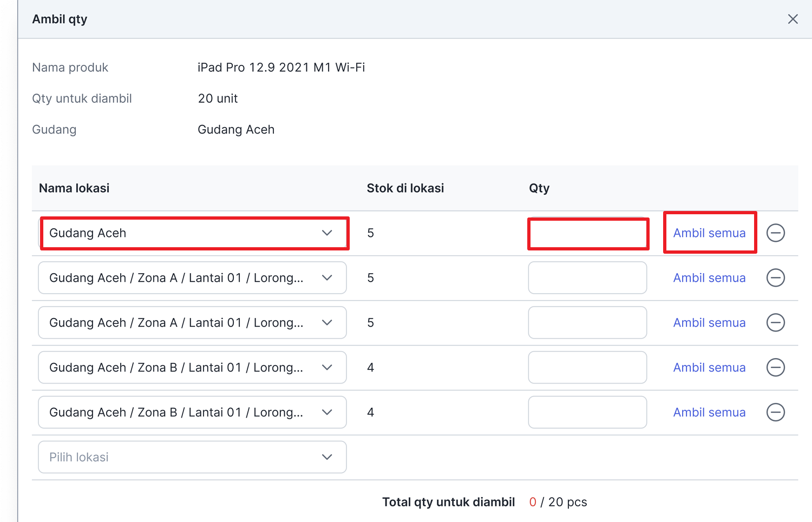Image resolution: width=812 pixels, height=522 pixels.
Task: Click the Total qty untuk diambil label
Action: point(448,503)
